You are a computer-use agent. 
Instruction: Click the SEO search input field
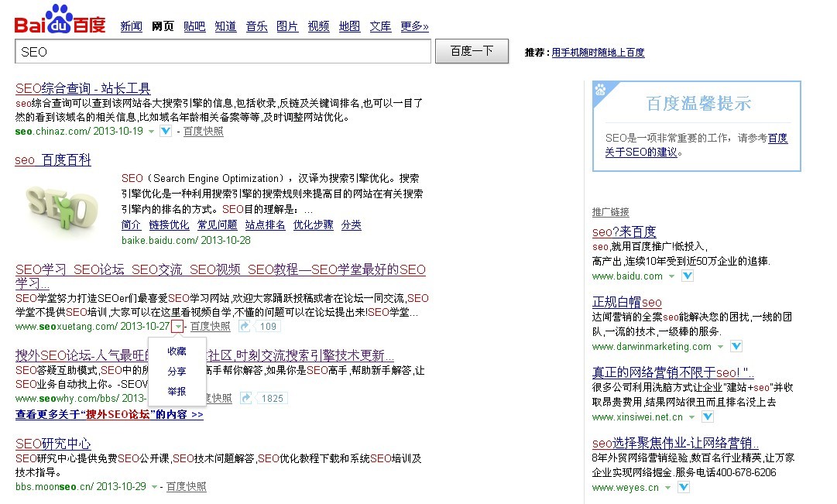pos(223,52)
